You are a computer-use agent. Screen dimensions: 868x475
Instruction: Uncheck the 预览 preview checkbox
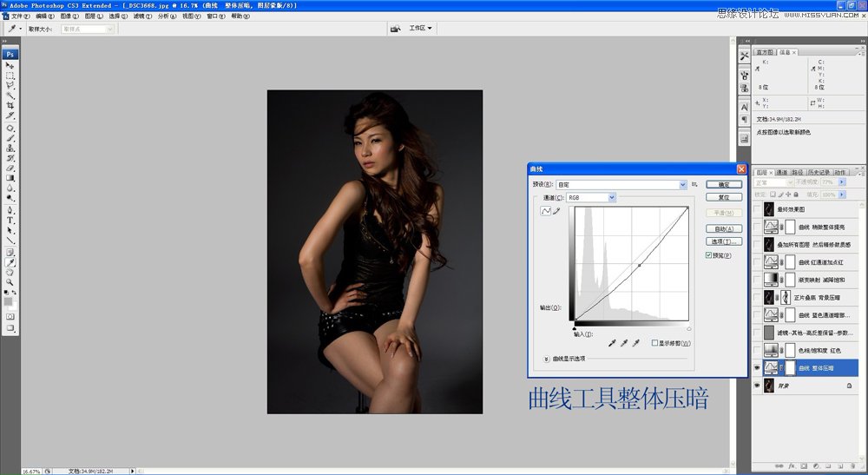click(x=709, y=255)
